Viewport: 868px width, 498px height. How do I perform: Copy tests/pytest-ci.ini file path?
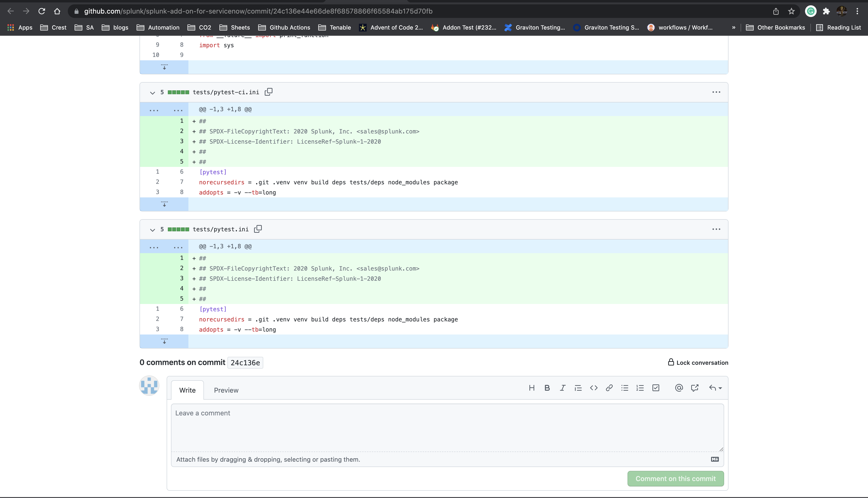tap(269, 92)
